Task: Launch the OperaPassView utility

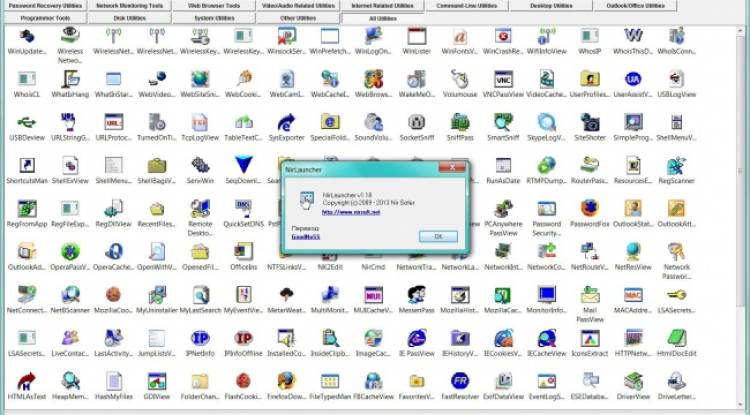Action: (70, 252)
